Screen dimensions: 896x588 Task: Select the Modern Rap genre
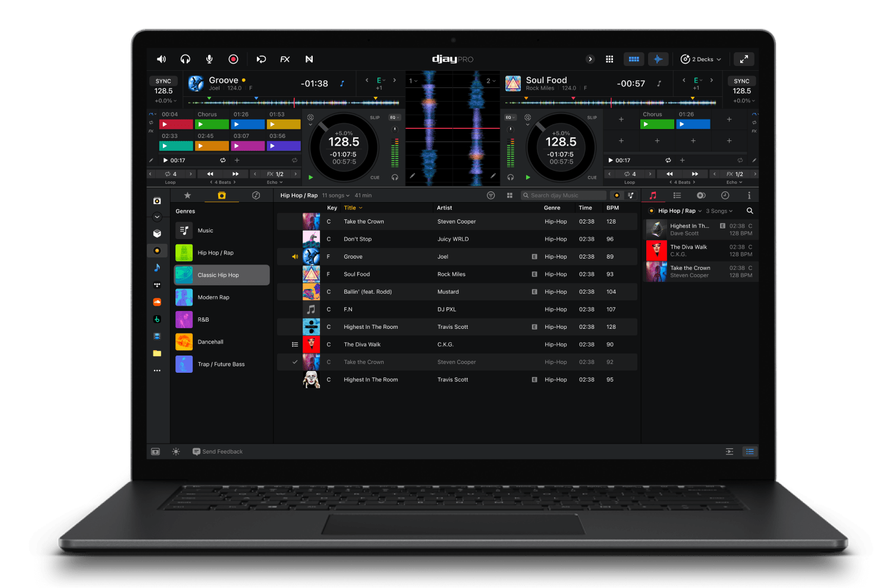click(x=222, y=297)
